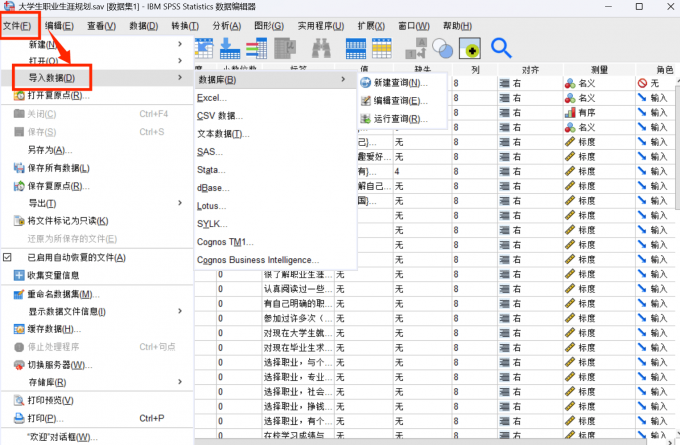Select Lotus... import option

(275, 206)
